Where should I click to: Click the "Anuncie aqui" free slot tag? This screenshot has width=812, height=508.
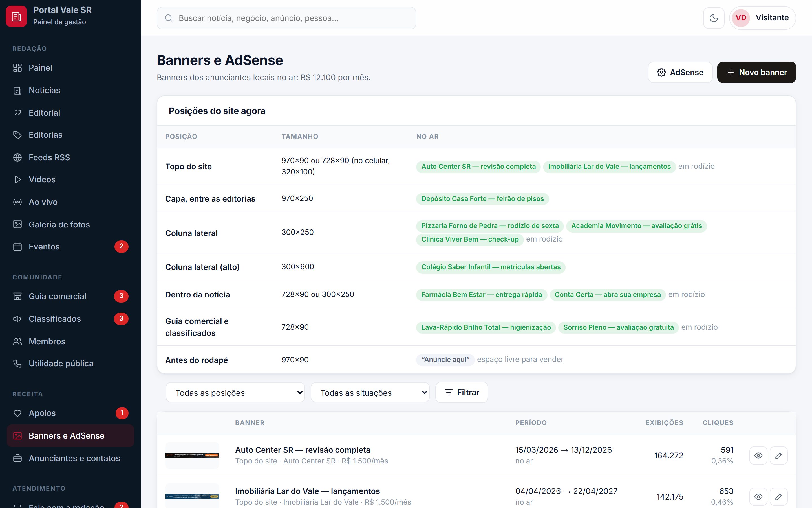pyautogui.click(x=445, y=360)
